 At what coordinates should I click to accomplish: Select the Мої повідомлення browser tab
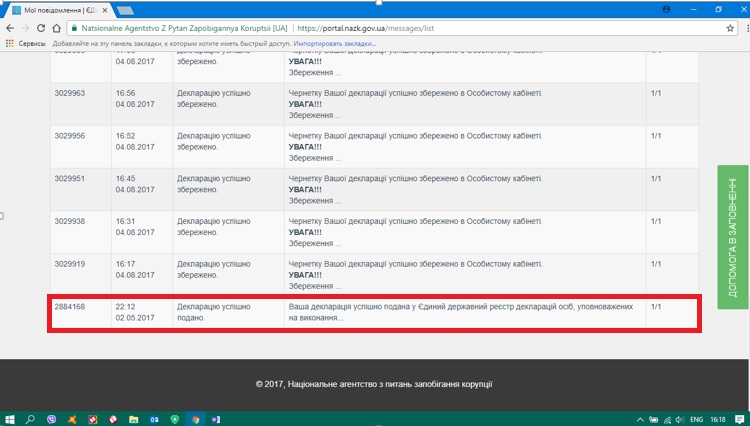[55, 9]
